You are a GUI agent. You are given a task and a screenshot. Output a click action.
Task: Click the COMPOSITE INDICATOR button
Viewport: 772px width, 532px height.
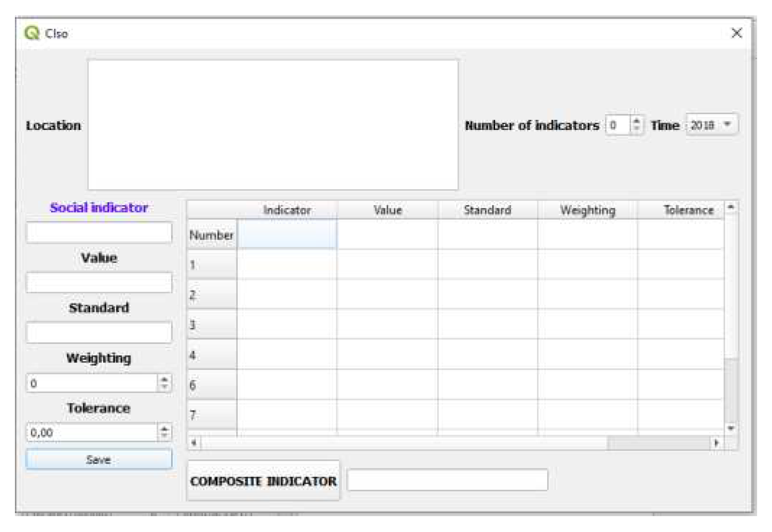pos(263,481)
